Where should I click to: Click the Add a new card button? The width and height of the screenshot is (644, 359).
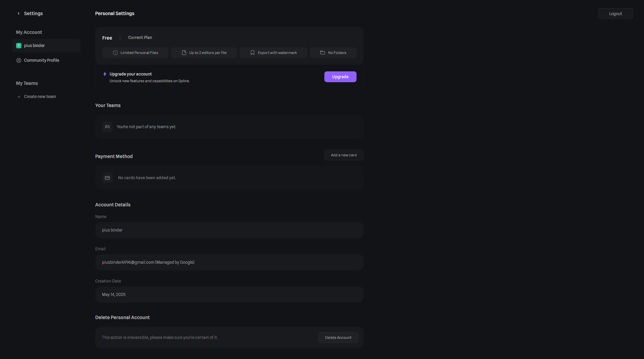(x=343, y=155)
